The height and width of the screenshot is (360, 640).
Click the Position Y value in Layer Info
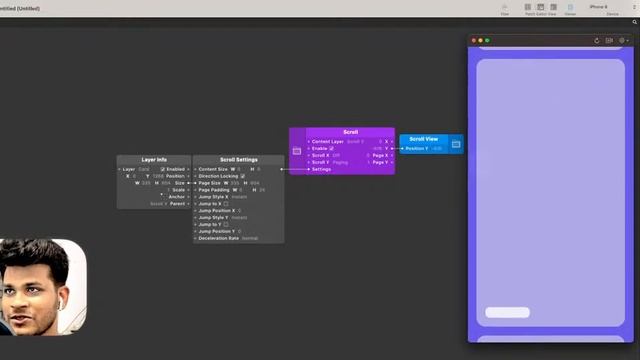(x=158, y=176)
